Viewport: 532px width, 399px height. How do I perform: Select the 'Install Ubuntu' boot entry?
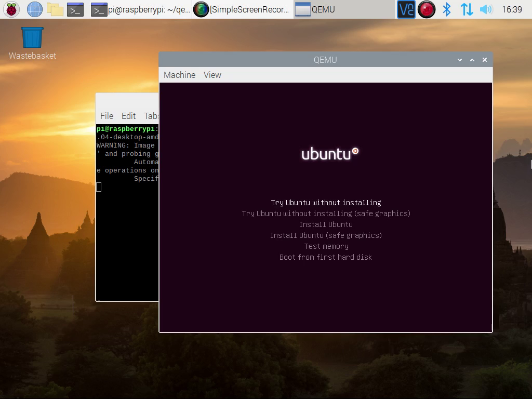(x=326, y=224)
